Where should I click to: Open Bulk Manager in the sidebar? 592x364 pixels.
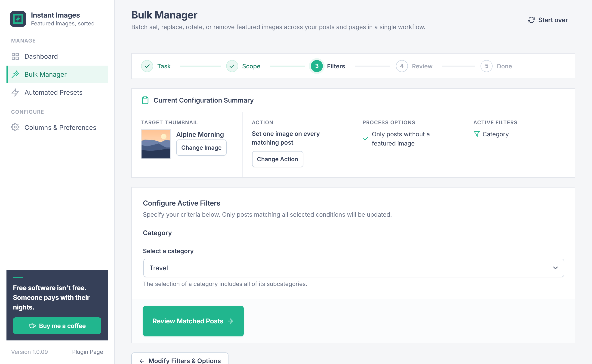click(x=57, y=74)
